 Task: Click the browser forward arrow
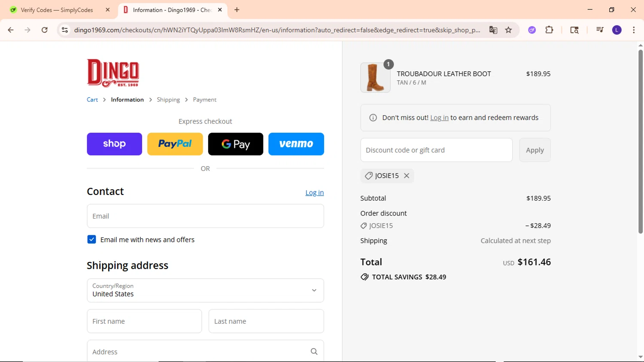(x=27, y=30)
